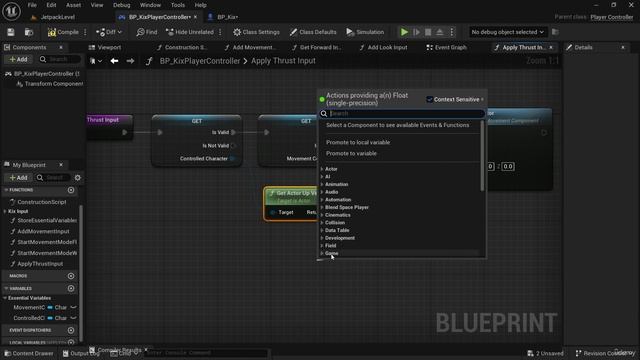
Task: Open the File menu
Action: click(x=32, y=5)
